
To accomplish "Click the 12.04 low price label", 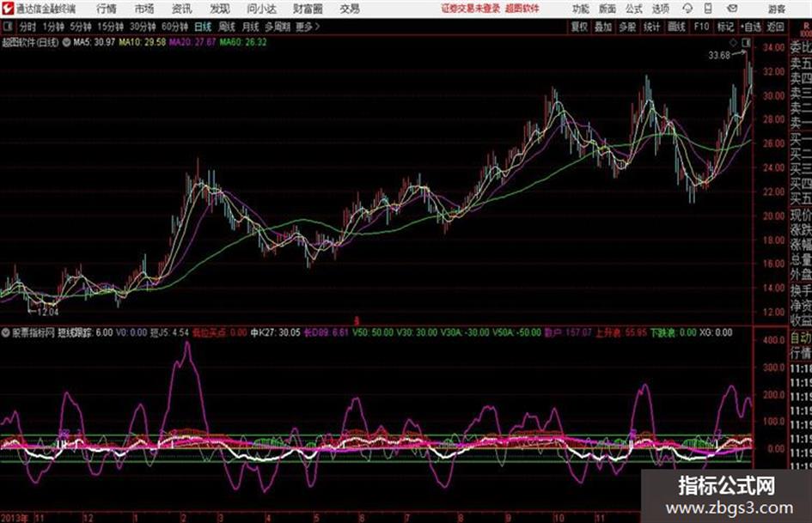I will pyautogui.click(x=48, y=313).
